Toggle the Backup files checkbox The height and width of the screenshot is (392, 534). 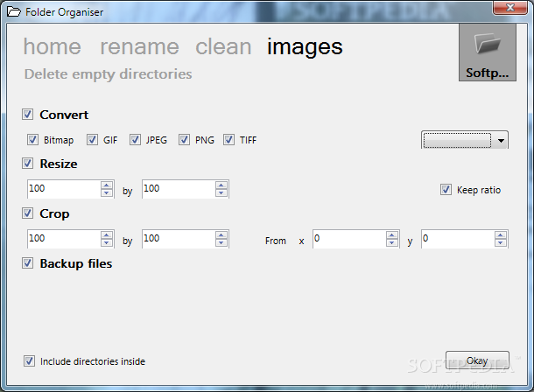pos(28,263)
